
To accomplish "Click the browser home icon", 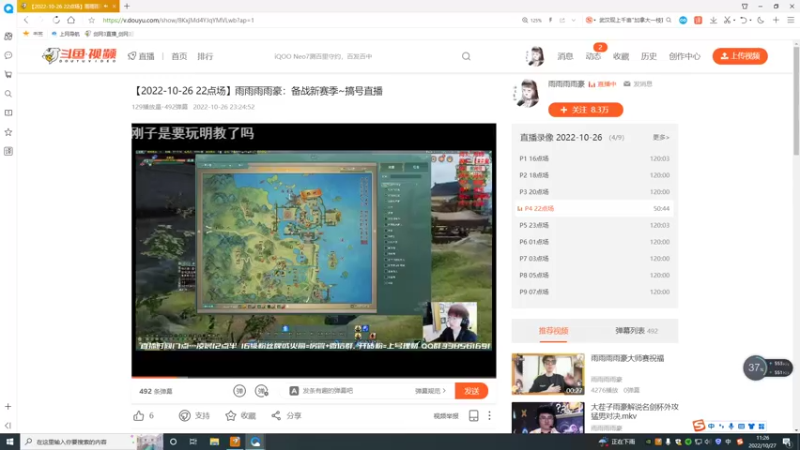I will tap(71, 20).
